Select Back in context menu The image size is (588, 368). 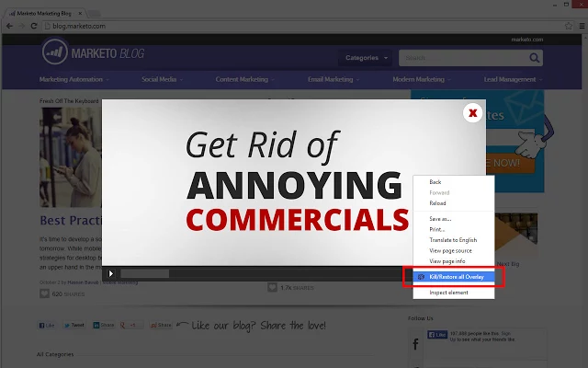[x=454, y=182]
